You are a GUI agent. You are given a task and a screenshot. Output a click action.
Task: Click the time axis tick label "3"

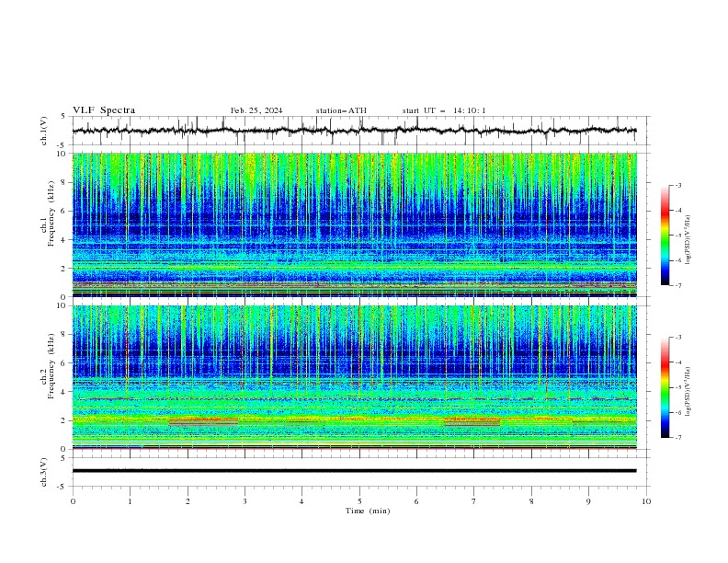pos(245,501)
